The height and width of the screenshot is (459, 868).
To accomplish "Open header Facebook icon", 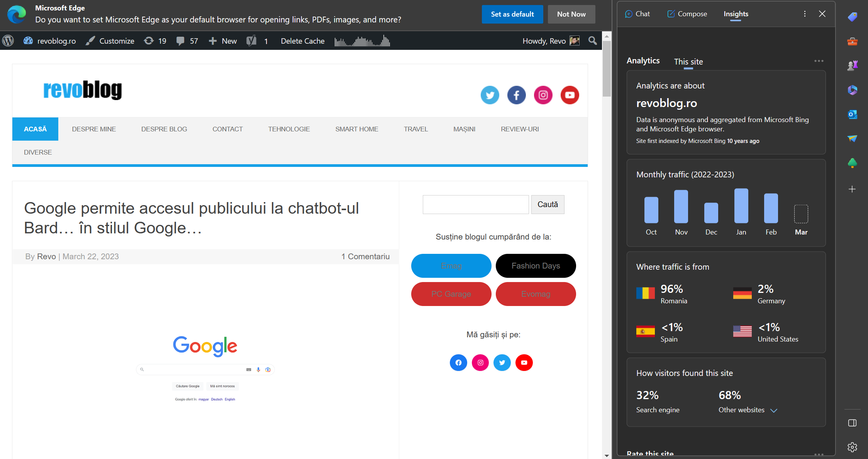I will click(x=517, y=95).
